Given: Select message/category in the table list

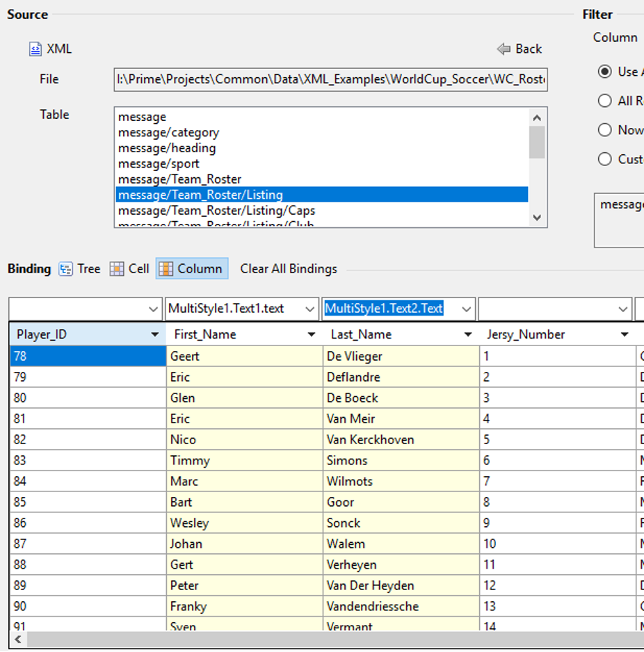Looking at the screenshot, I should 168,133.
